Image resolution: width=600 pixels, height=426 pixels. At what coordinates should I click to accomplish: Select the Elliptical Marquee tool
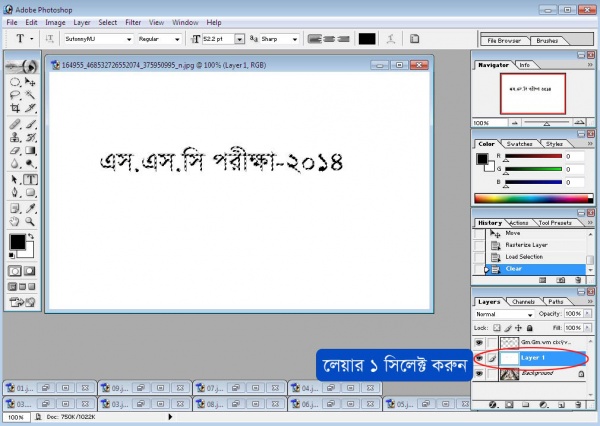click(15, 82)
